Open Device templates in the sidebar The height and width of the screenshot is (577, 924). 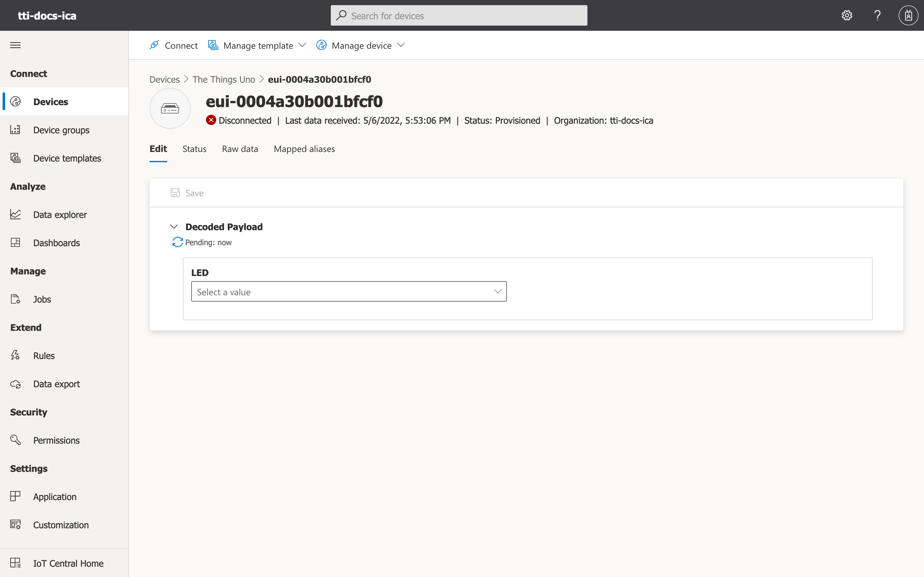67,158
